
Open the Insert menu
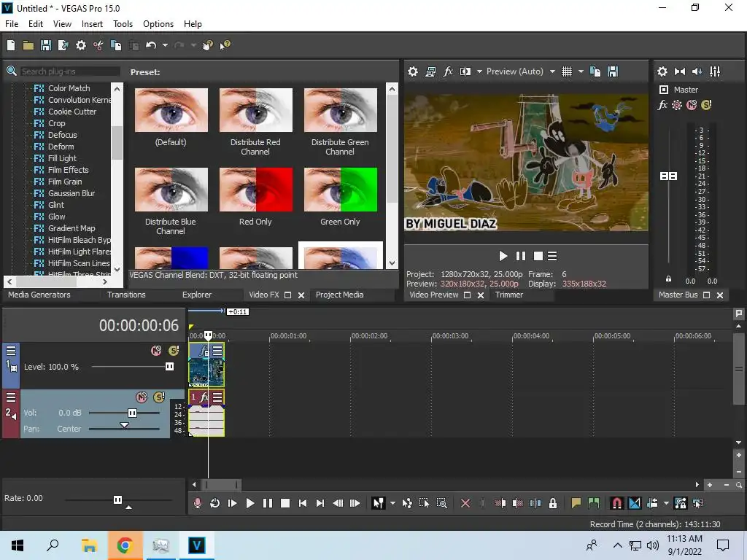92,24
